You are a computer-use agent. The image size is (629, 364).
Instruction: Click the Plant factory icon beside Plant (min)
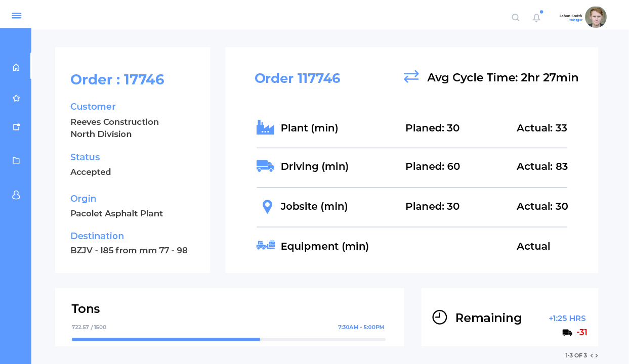pyautogui.click(x=264, y=127)
